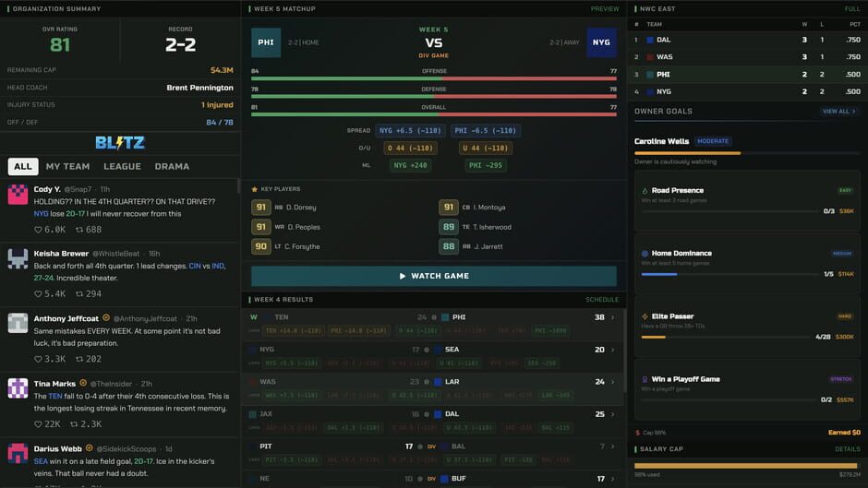Click the Elite Passer goal icon

coord(645,316)
